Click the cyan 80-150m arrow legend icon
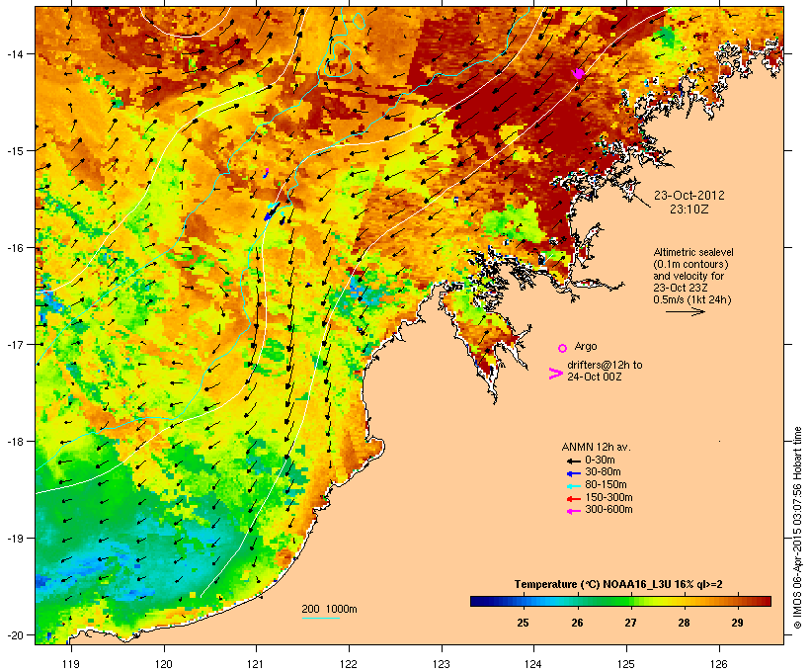The width and height of the screenshot is (810, 672). (x=573, y=486)
